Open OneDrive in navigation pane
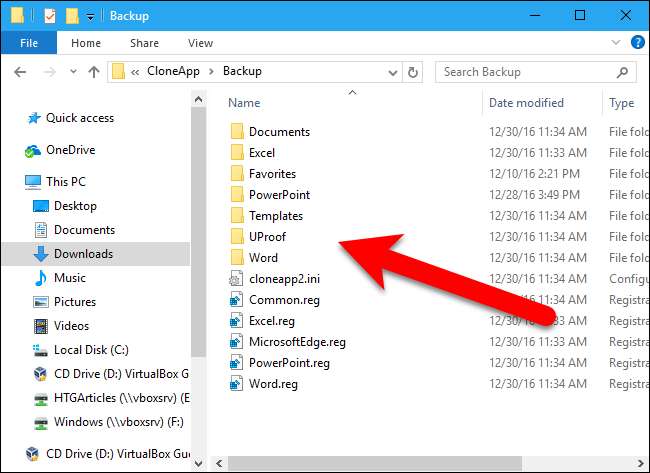Image resolution: width=650 pixels, height=473 pixels. coord(61,150)
